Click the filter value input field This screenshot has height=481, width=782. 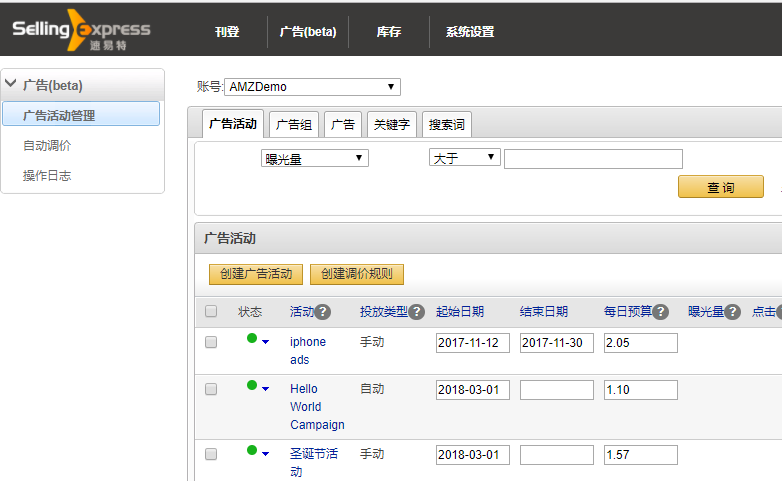coord(593,159)
